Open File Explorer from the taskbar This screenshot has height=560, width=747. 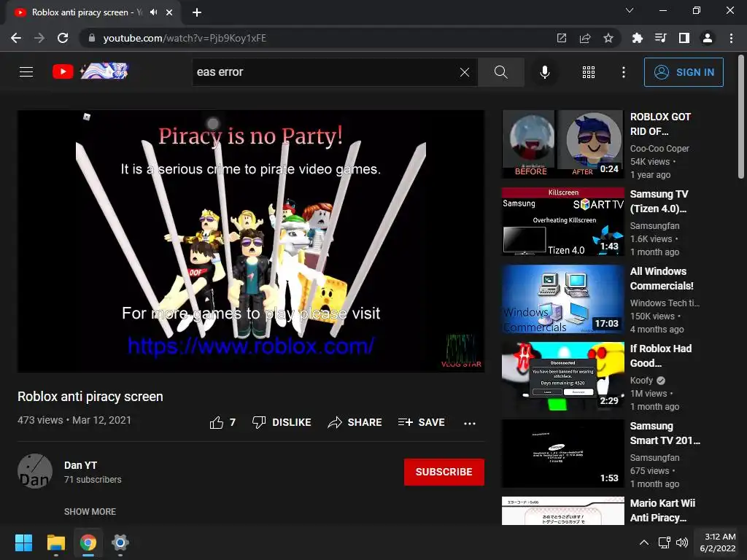pyautogui.click(x=55, y=542)
